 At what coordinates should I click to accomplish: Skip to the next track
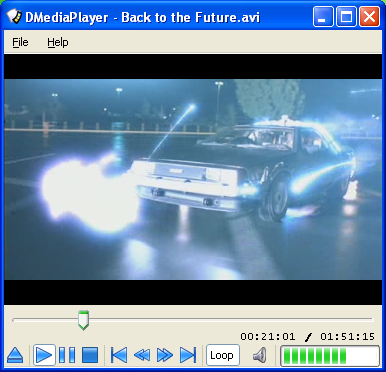click(x=188, y=355)
